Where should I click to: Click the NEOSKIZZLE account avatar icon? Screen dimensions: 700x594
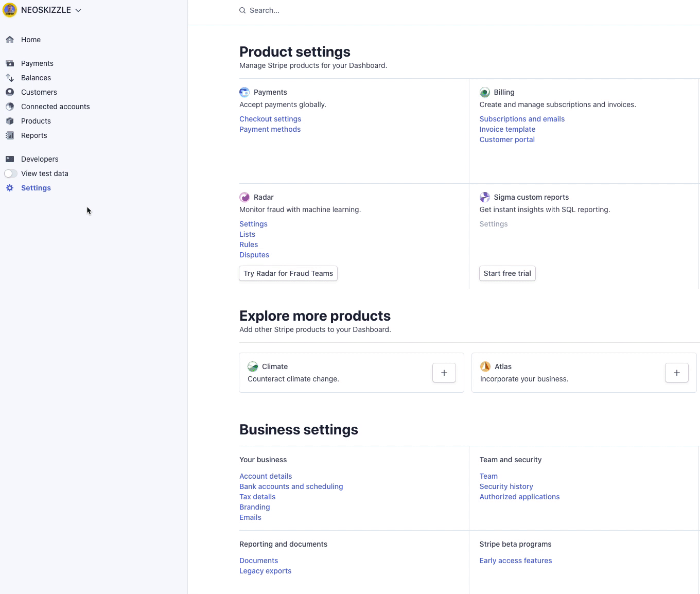10,10
